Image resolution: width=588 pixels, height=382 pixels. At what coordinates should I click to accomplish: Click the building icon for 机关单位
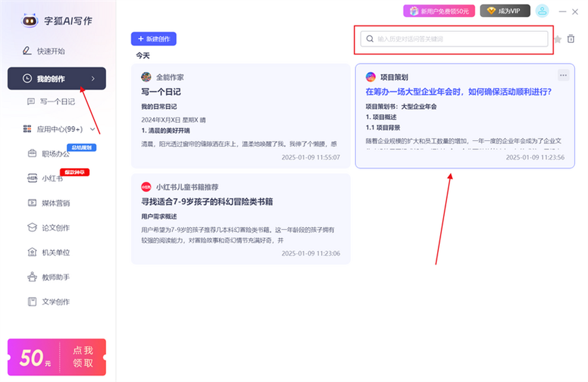click(x=32, y=252)
